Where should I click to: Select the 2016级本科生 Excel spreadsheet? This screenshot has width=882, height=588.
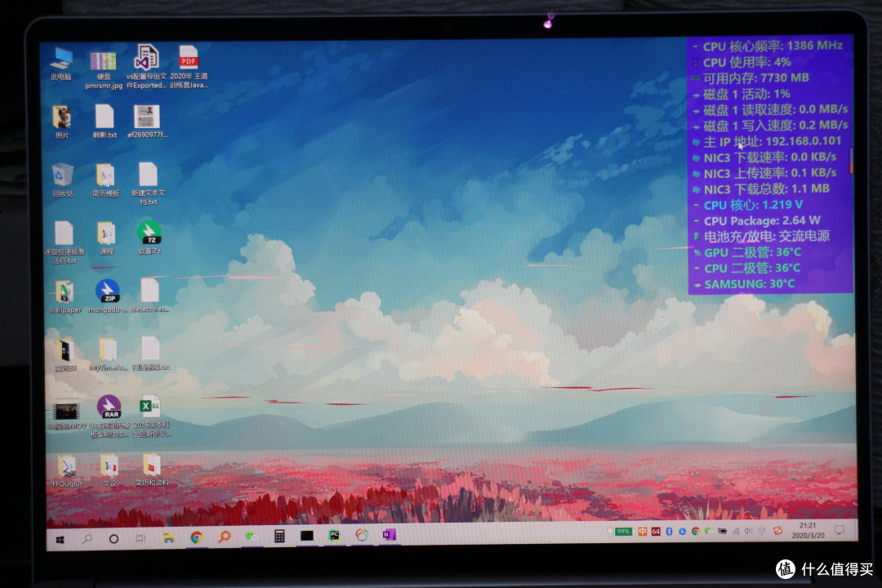[x=151, y=416]
